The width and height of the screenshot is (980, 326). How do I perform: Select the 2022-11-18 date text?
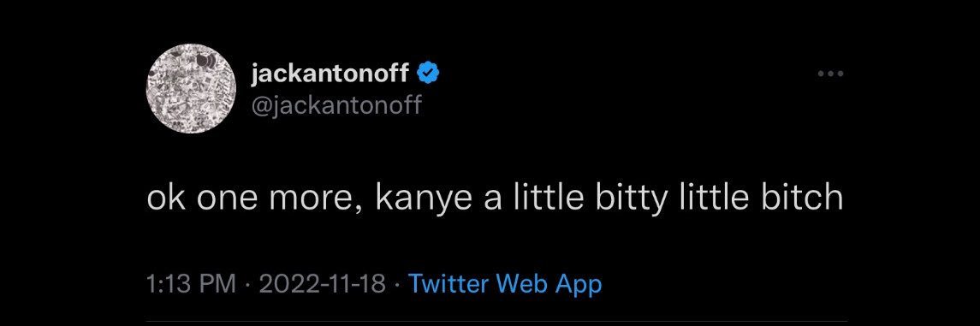322,285
